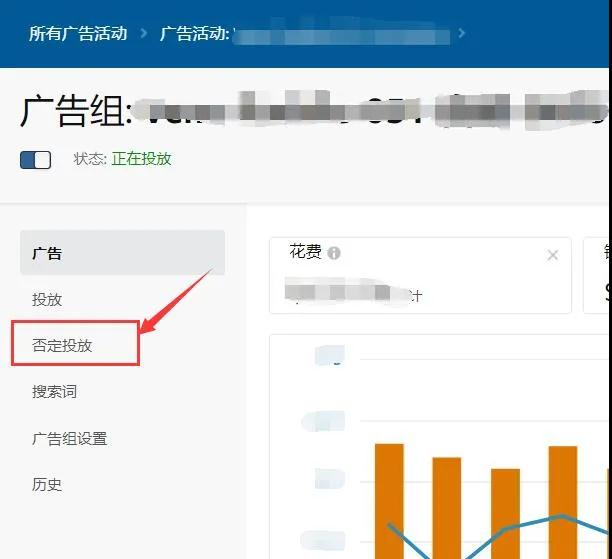The image size is (612, 559).
Task: Close the 花费 metric card
Action: [553, 255]
